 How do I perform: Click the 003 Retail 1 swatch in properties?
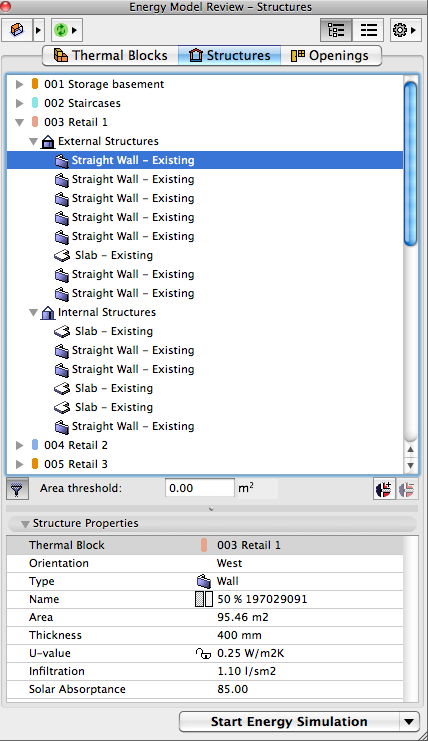204,545
